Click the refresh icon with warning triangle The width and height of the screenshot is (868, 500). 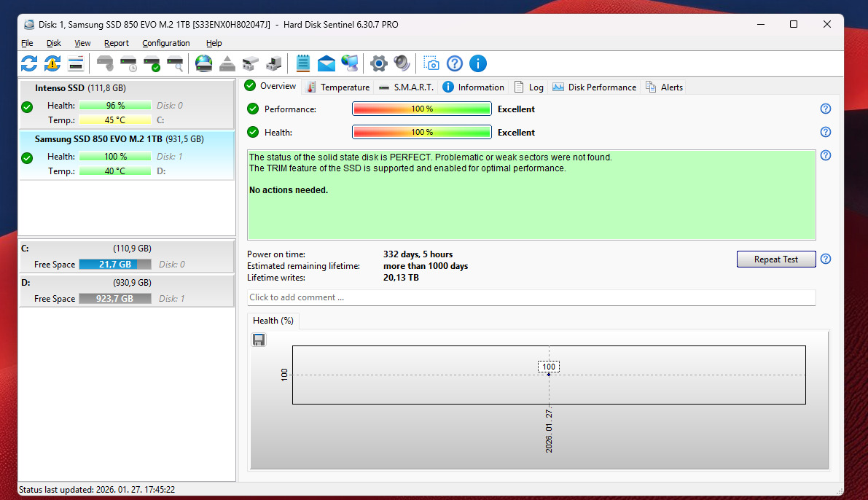[x=52, y=63]
